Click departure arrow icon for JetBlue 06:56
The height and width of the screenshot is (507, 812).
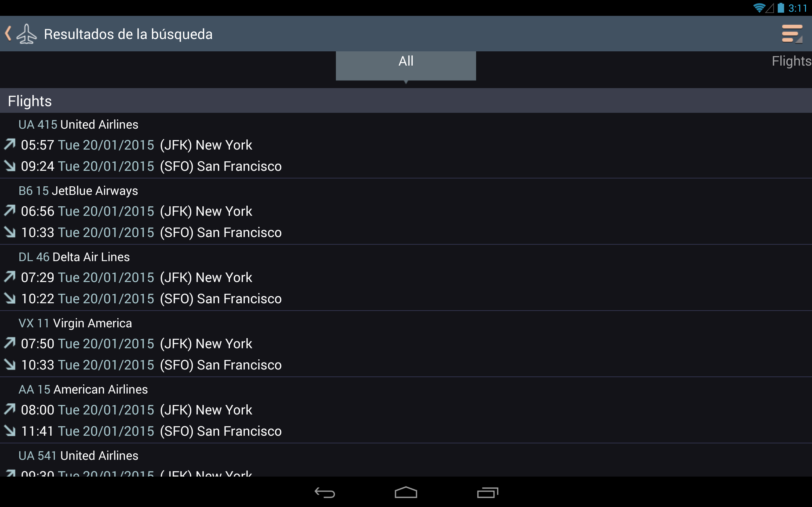[x=10, y=211]
